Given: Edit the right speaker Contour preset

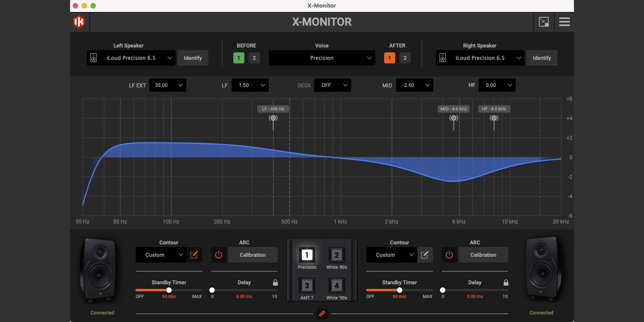Looking at the screenshot, I should tap(424, 255).
